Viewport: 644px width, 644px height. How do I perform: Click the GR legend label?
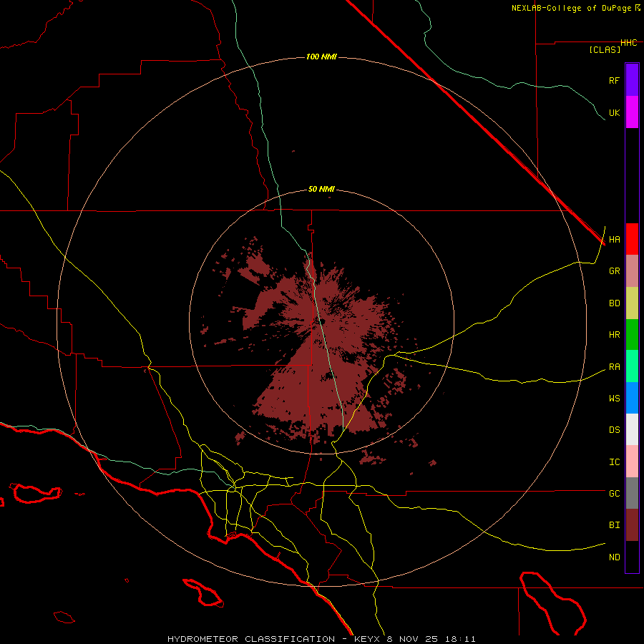(x=614, y=271)
